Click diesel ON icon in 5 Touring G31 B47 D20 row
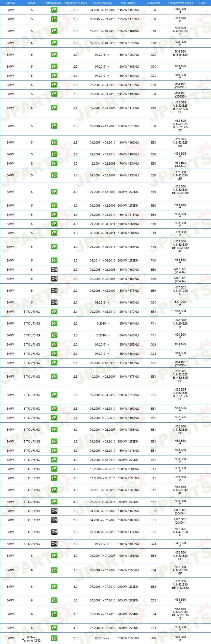Screen dimensions: 211x644 (54, 544)
